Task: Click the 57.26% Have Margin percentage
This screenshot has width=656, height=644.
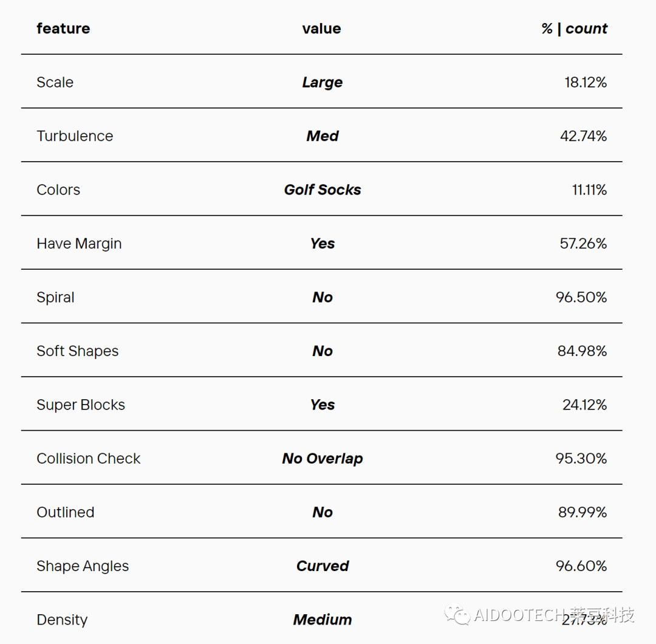Action: (583, 244)
